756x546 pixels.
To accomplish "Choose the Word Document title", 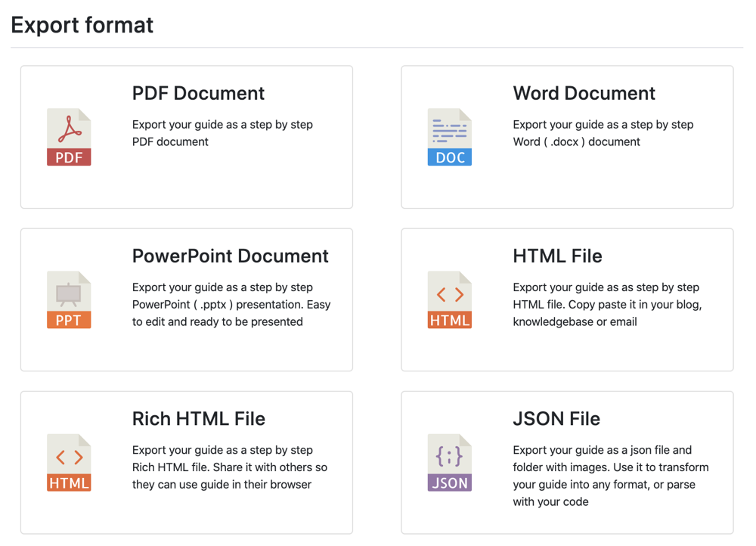I will 584,93.
